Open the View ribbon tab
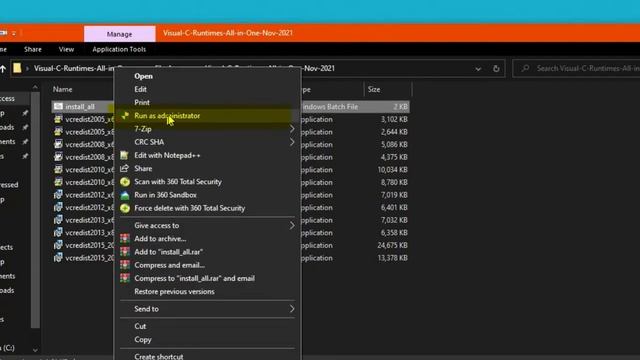This screenshot has height=360, width=640. click(66, 49)
